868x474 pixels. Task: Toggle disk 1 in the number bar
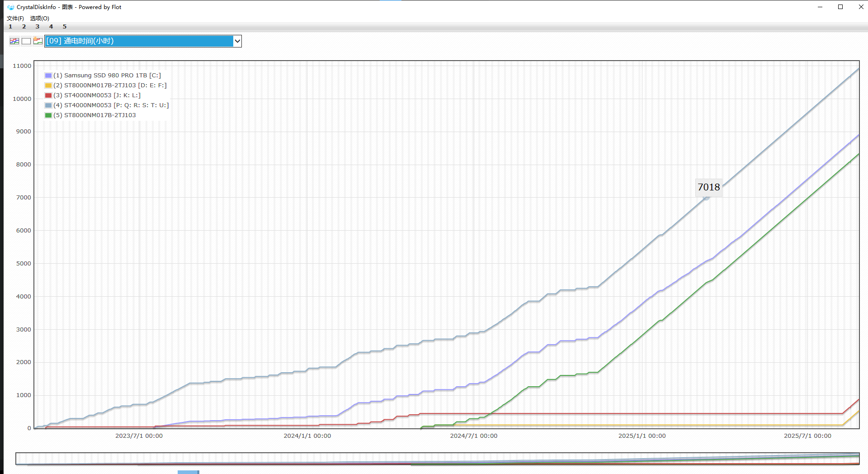(10, 27)
